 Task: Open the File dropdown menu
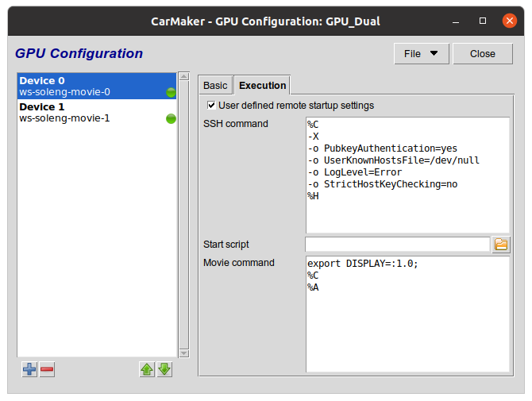coord(421,54)
